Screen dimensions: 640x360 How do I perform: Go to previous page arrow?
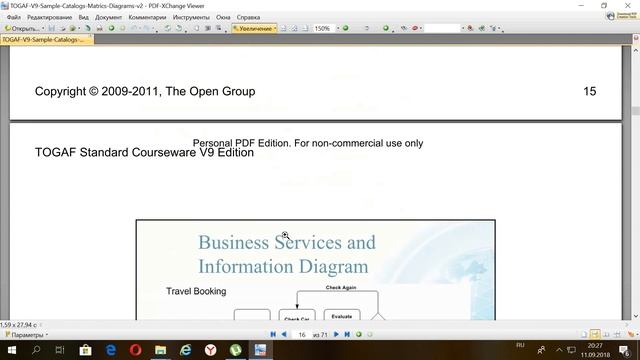coord(284,334)
